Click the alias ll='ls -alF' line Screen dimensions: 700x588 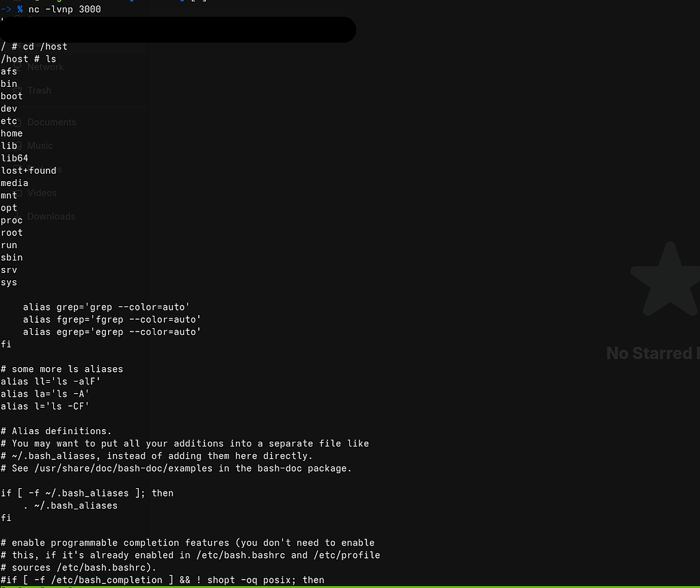coord(51,382)
